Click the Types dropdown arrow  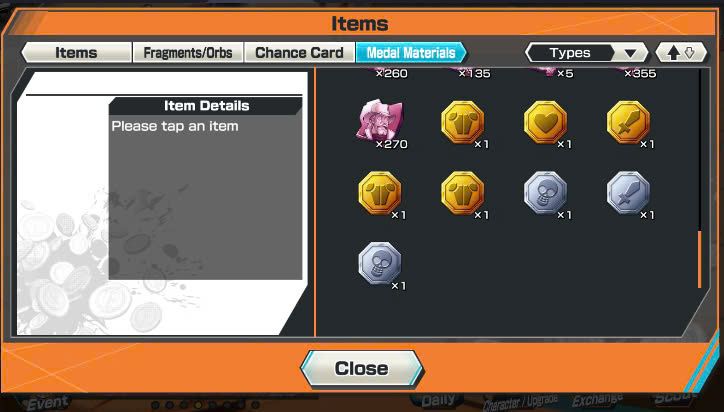(x=630, y=53)
